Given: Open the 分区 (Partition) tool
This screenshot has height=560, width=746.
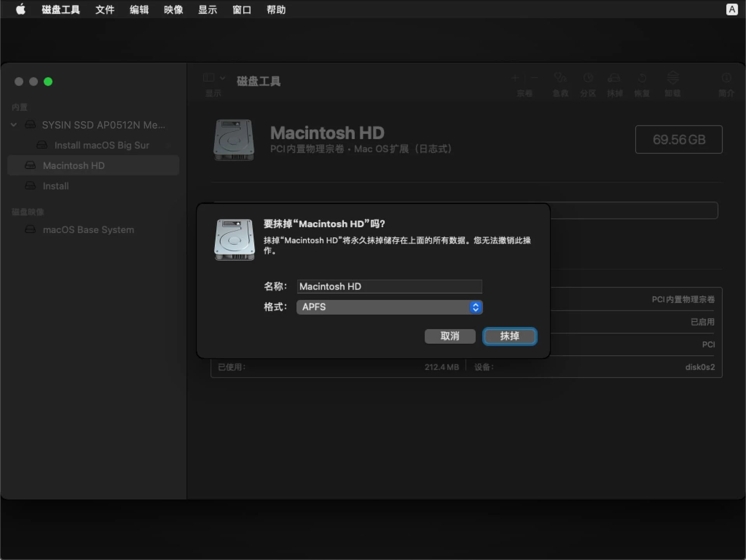Looking at the screenshot, I should click(x=587, y=83).
